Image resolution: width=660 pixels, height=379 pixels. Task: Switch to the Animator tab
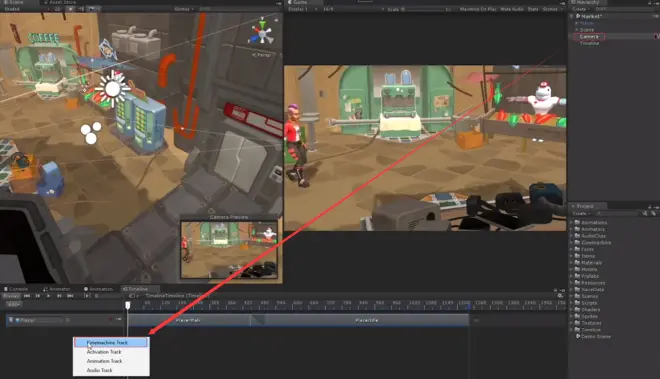(57, 289)
